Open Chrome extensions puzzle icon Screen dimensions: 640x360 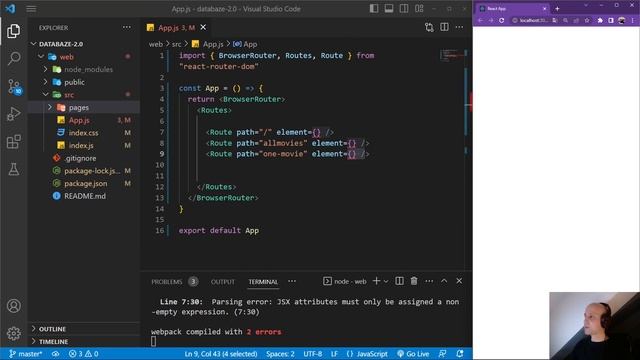tap(600, 20)
